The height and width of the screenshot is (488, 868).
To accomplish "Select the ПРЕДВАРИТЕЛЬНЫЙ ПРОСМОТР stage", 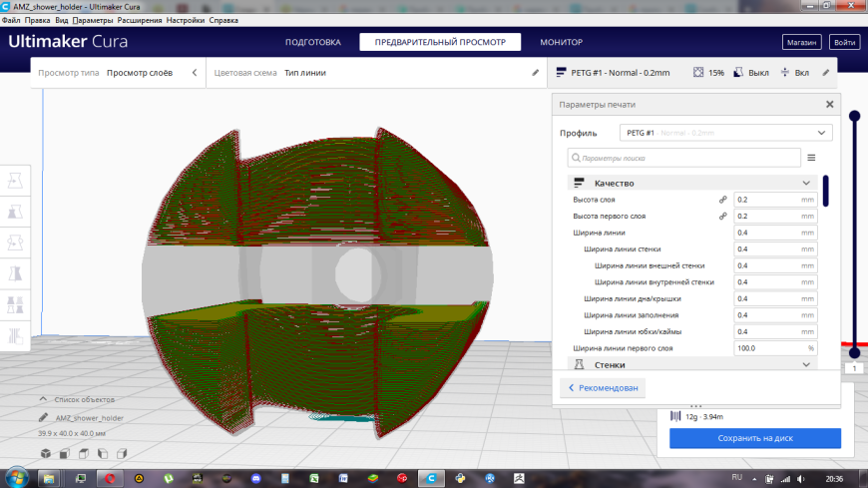I will [440, 42].
